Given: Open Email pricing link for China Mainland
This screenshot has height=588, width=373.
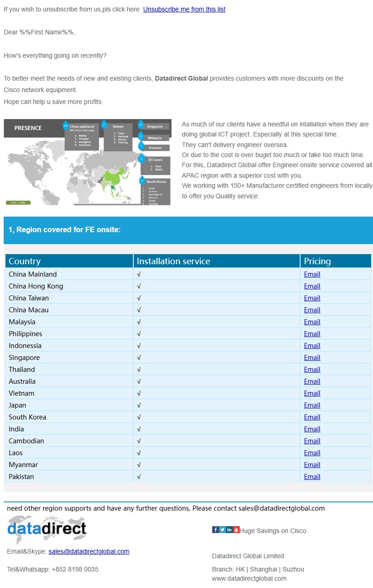Looking at the screenshot, I should pos(312,274).
